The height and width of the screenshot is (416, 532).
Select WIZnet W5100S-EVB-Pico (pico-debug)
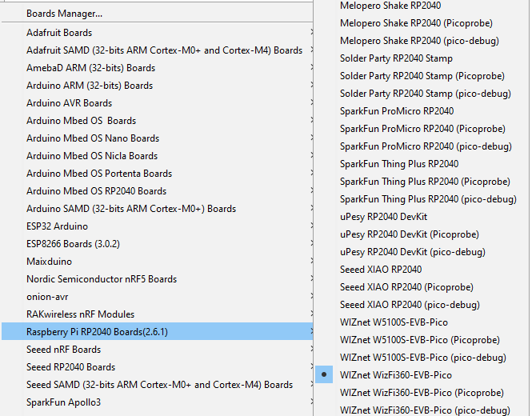click(422, 358)
